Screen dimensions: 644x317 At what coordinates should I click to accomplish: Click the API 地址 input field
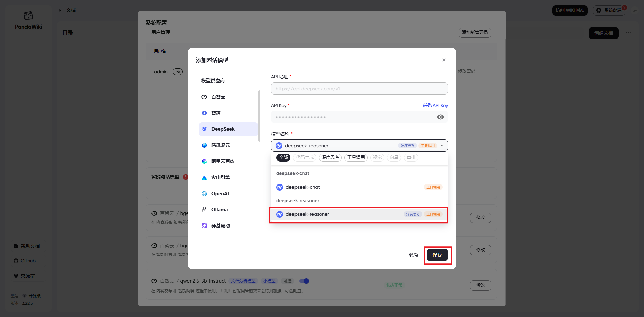coord(359,89)
